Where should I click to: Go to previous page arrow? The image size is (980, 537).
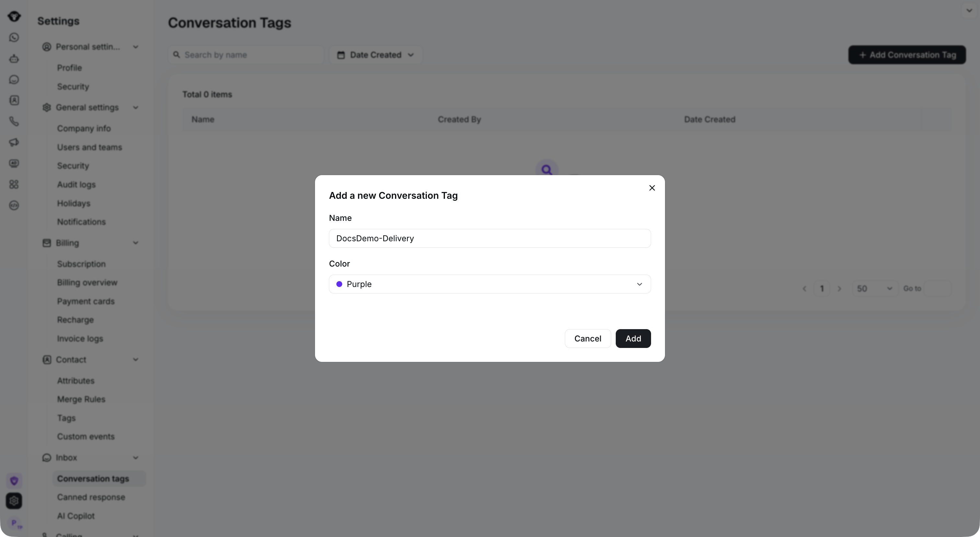pyautogui.click(x=804, y=289)
